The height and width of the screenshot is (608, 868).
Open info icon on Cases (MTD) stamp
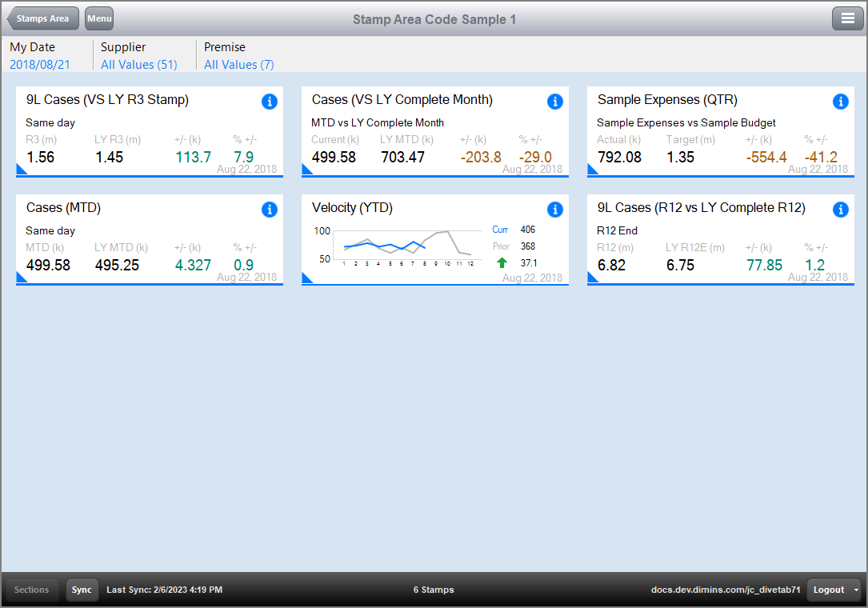point(269,210)
